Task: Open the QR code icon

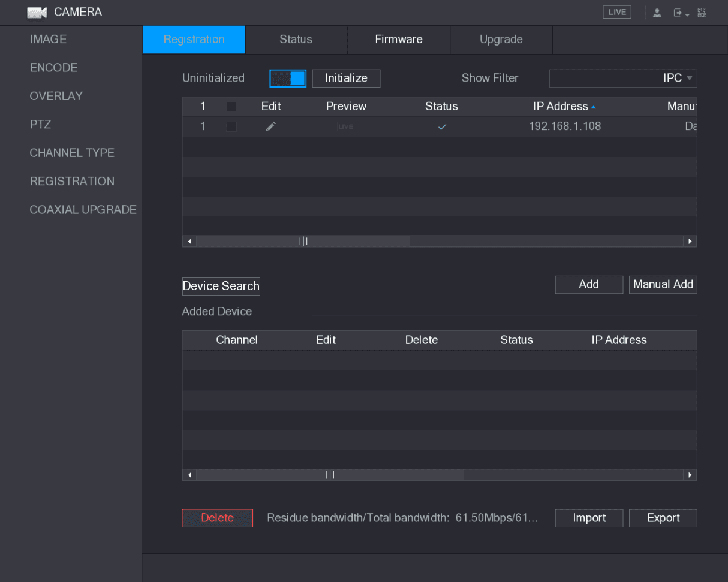Action: (x=702, y=12)
